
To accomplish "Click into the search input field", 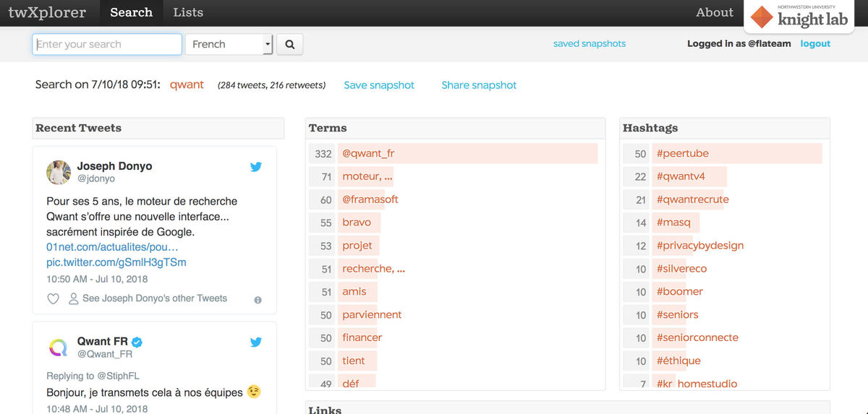I will [x=107, y=44].
